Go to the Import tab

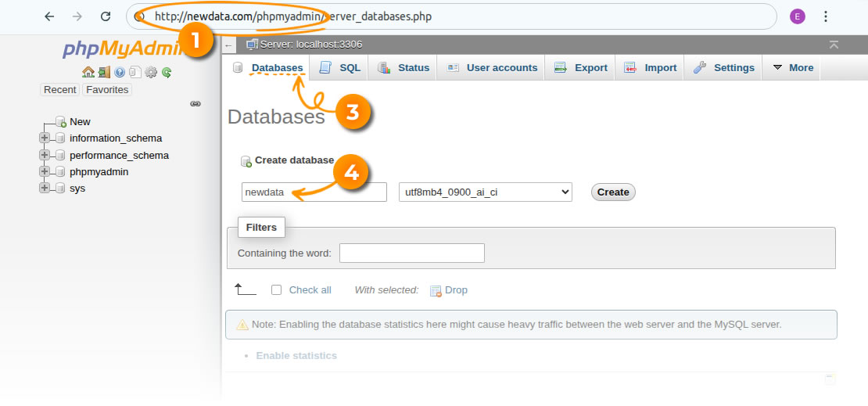click(x=650, y=67)
